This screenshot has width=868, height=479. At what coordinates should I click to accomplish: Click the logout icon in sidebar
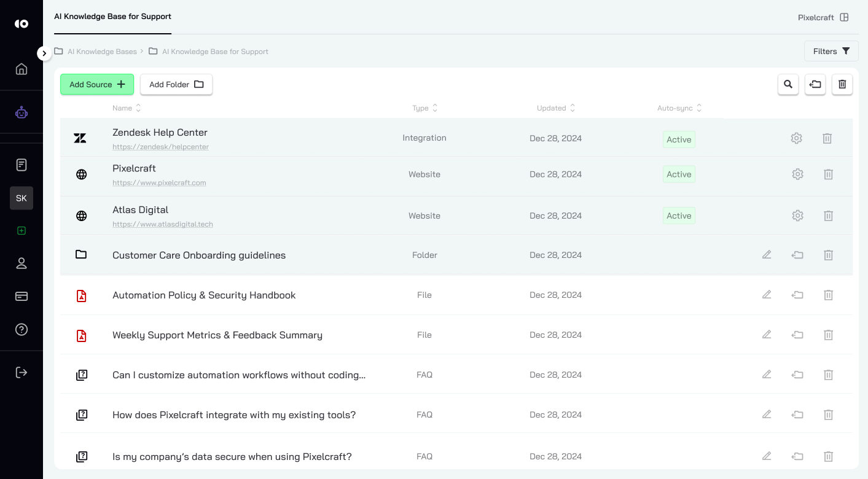[22, 372]
